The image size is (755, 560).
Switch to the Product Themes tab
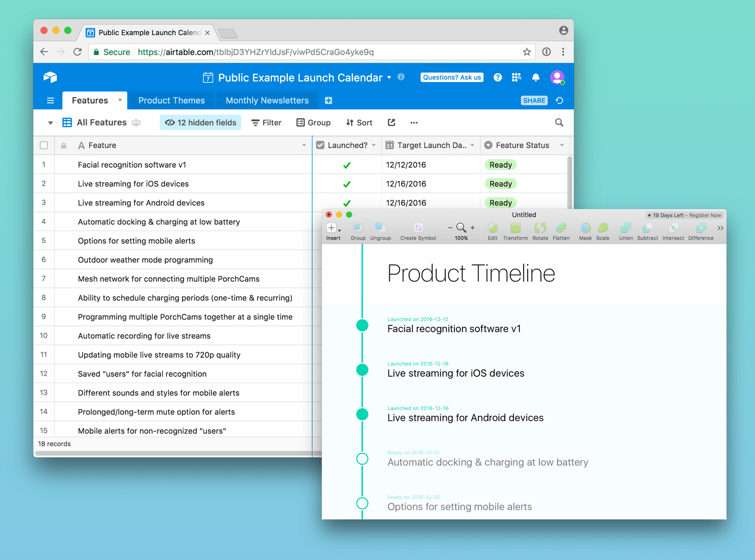(171, 100)
